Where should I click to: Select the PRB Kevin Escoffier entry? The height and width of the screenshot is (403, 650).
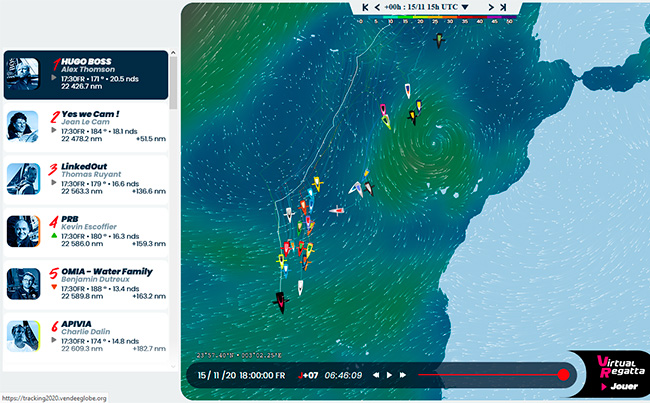(86, 232)
